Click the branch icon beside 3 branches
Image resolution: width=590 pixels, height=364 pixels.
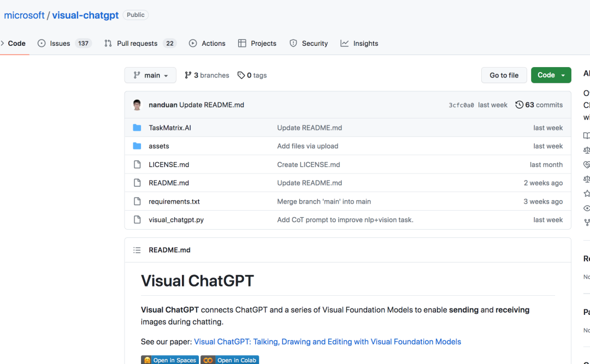pos(188,75)
